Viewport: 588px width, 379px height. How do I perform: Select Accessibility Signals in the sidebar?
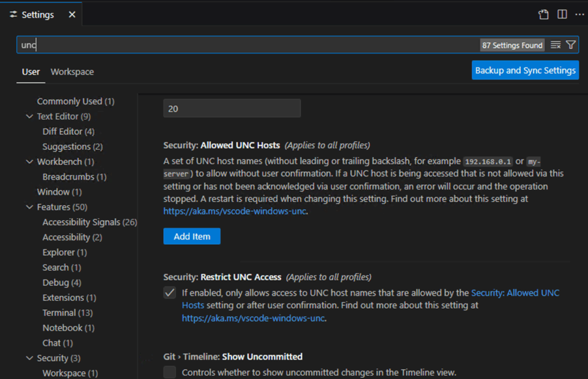point(81,222)
